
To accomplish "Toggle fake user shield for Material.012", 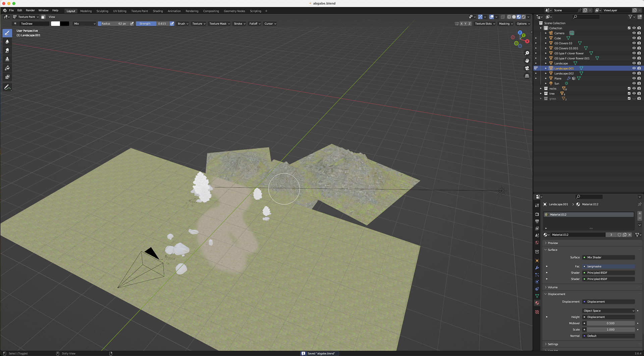I will point(619,235).
